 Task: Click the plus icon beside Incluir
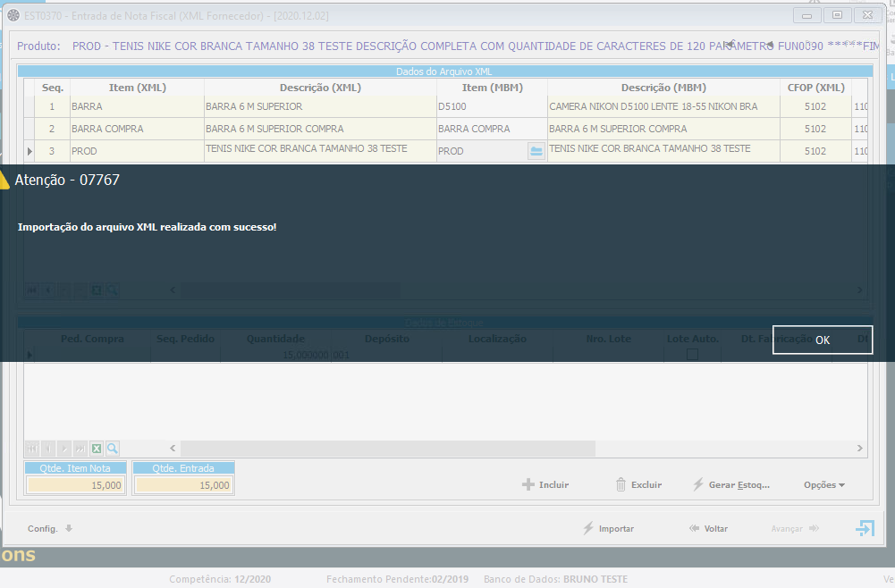coord(528,484)
